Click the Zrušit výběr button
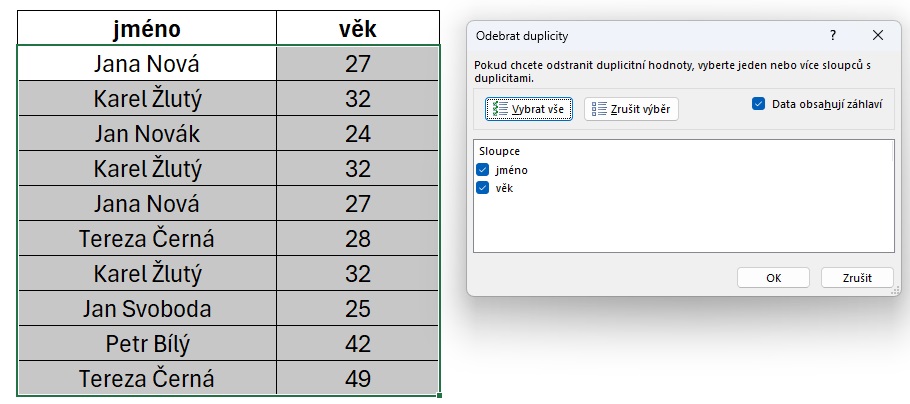 tap(631, 109)
